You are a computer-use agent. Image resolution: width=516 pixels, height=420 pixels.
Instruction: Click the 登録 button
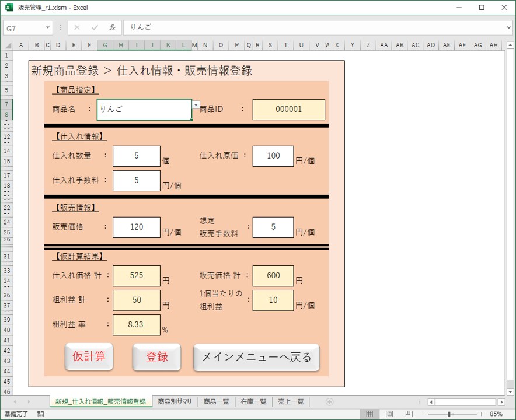[x=156, y=357]
